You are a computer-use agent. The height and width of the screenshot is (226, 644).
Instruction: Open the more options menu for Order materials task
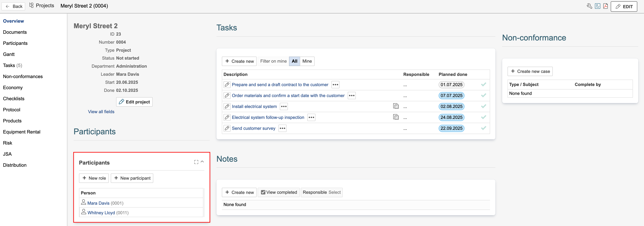coord(352,96)
